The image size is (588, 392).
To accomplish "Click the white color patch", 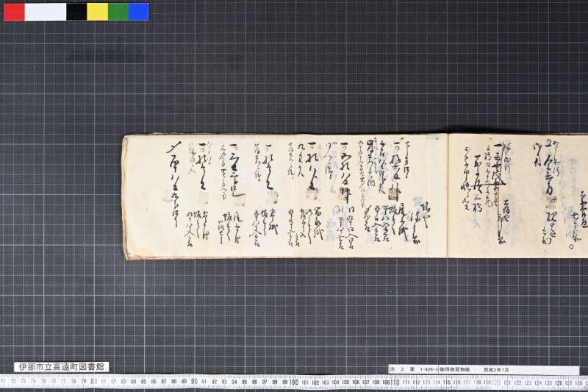I will point(46,12).
